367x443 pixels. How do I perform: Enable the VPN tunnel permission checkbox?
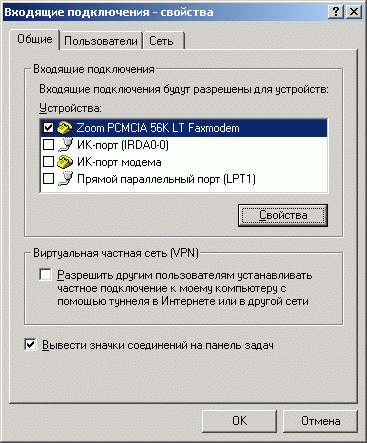pos(45,275)
